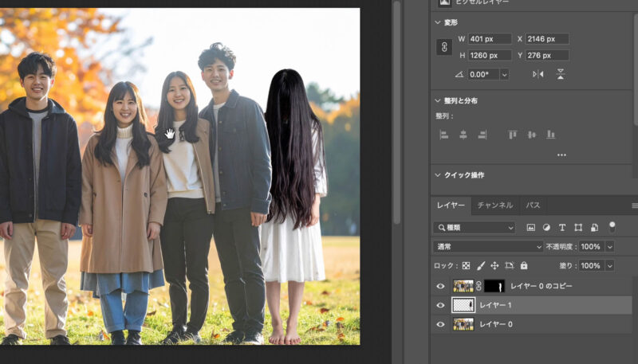Select the レイヤー 0 のコピー layer thumbnail
The height and width of the screenshot is (364, 638).
click(463, 286)
